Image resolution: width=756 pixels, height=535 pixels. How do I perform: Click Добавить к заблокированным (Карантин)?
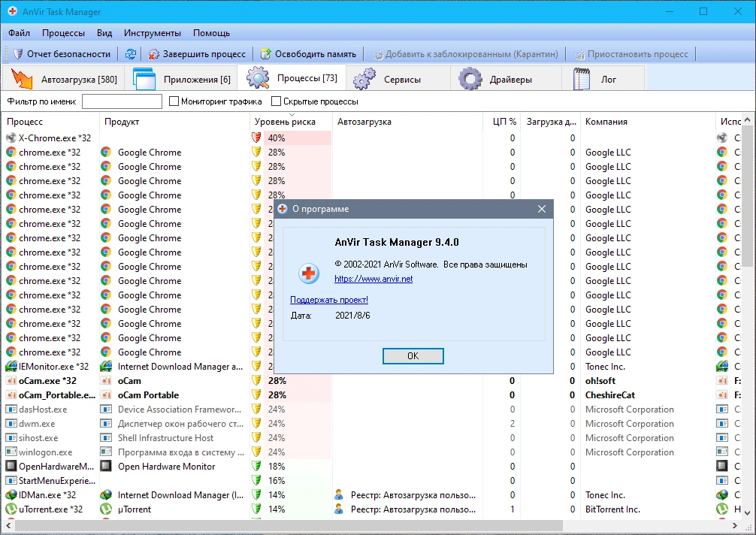click(464, 54)
